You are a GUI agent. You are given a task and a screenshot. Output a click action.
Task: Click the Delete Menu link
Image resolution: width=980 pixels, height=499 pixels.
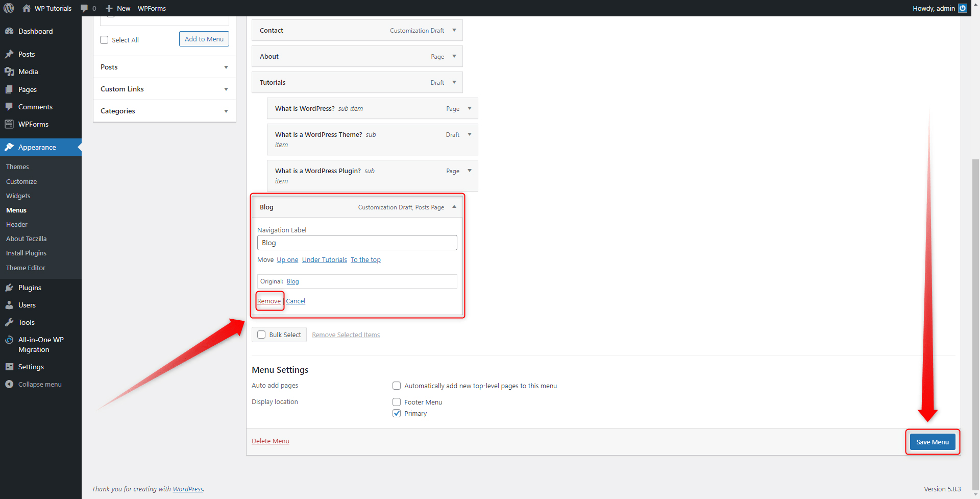tap(271, 441)
